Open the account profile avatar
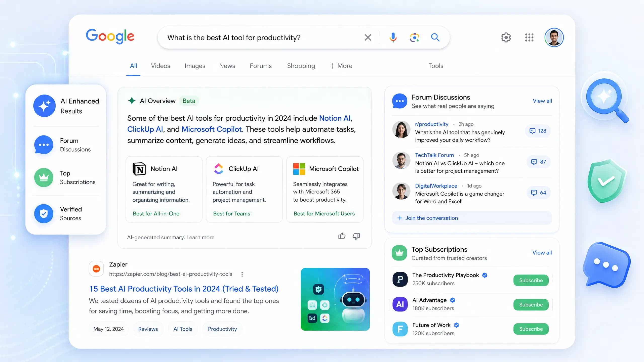 tap(554, 37)
